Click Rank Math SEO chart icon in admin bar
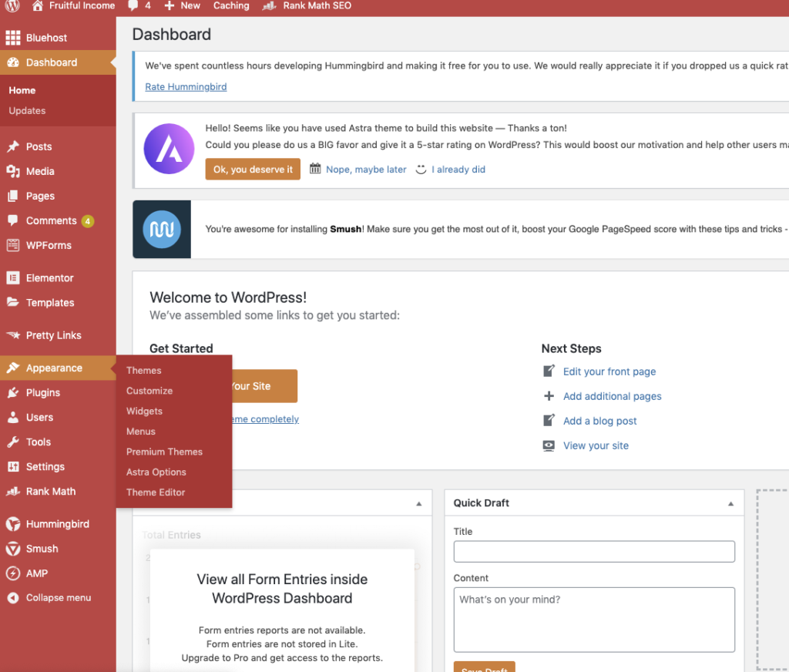The image size is (789, 672). 270,5
